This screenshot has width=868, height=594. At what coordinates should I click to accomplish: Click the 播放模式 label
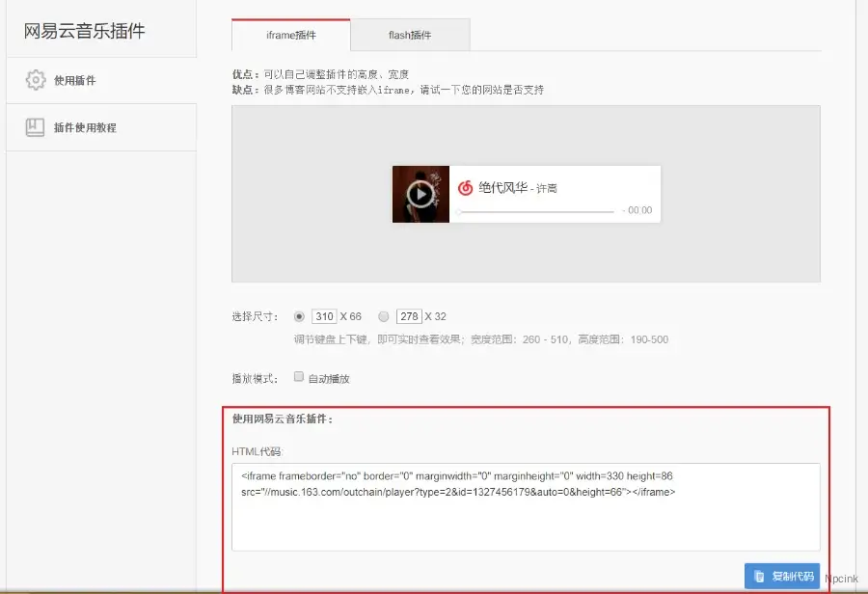[255, 379]
